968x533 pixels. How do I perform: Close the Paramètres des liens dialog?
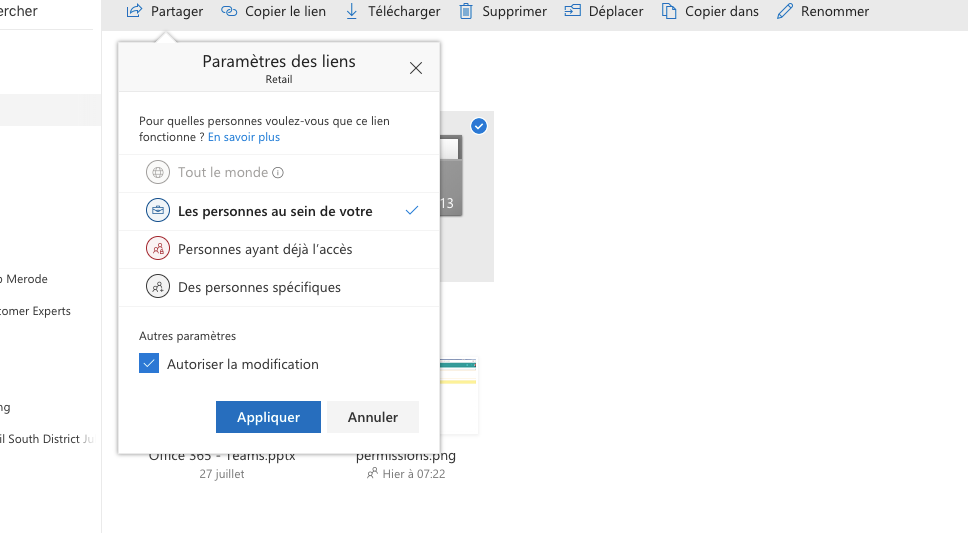click(416, 68)
